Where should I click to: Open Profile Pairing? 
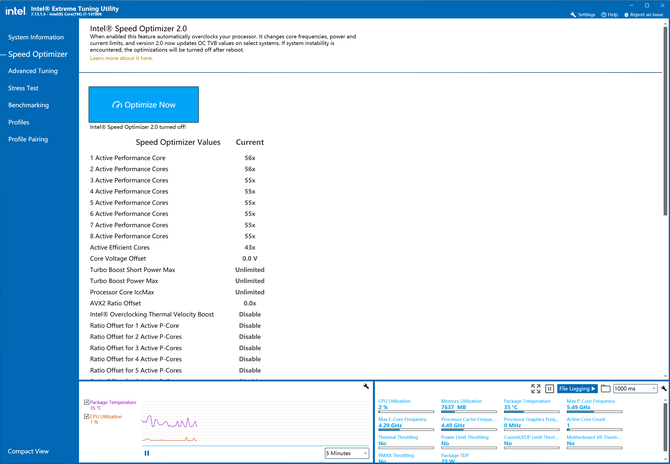coord(28,139)
